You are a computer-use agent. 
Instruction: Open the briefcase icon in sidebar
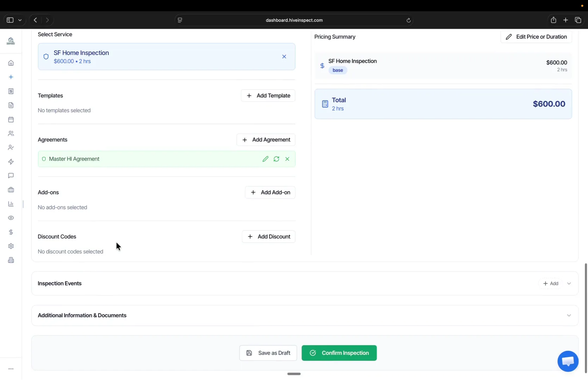(x=11, y=190)
